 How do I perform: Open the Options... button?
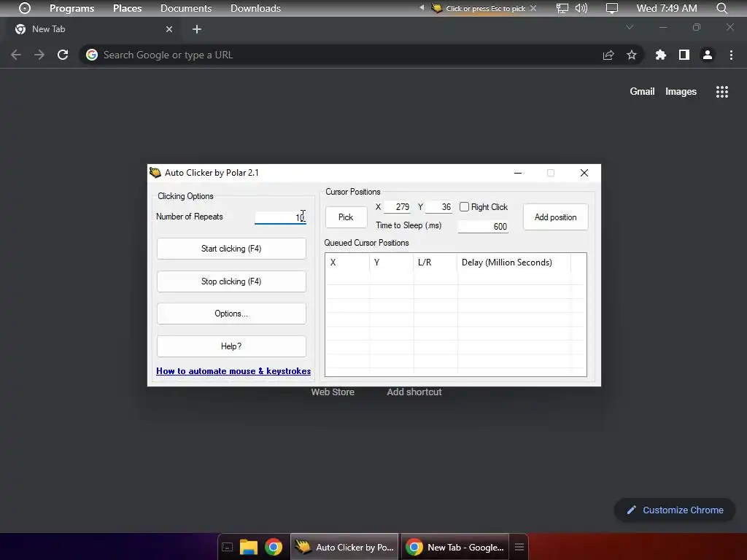point(231,314)
